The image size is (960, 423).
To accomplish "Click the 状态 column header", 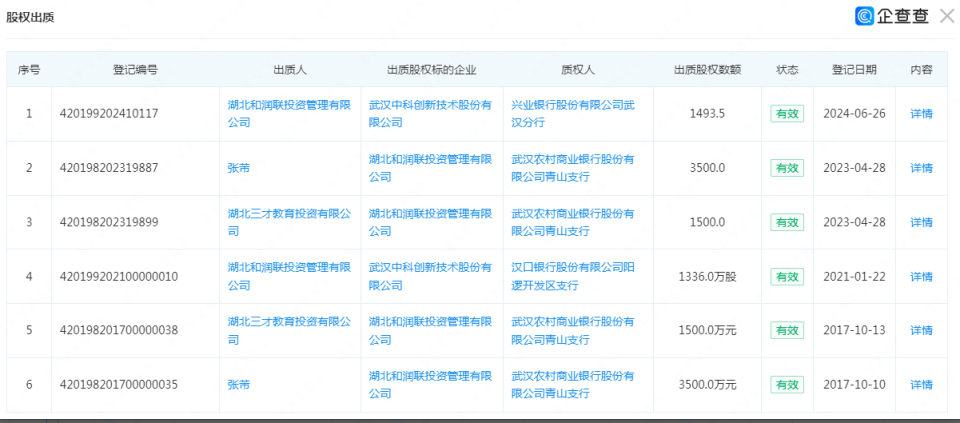I will [787, 70].
